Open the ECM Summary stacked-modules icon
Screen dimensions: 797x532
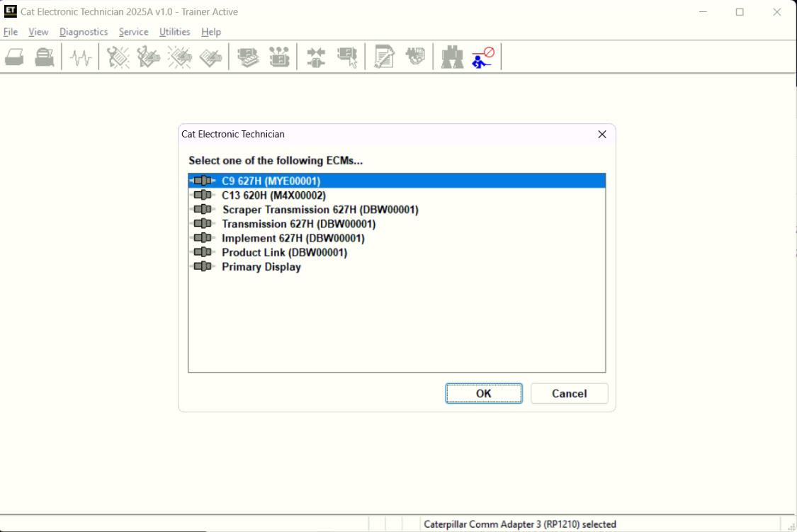(x=248, y=57)
